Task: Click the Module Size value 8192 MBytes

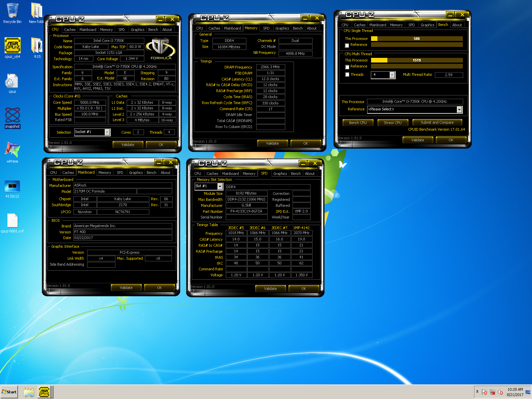Action: click(x=246, y=193)
